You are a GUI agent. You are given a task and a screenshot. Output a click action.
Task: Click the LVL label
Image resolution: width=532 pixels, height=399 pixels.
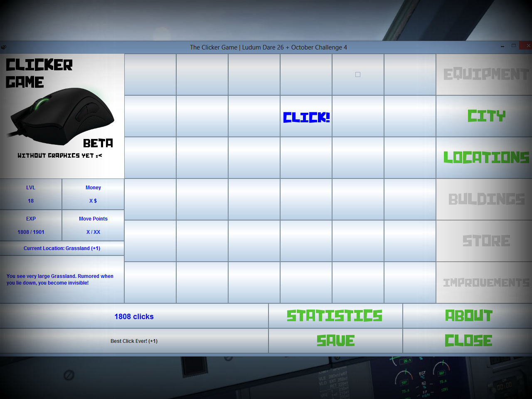coord(31,188)
